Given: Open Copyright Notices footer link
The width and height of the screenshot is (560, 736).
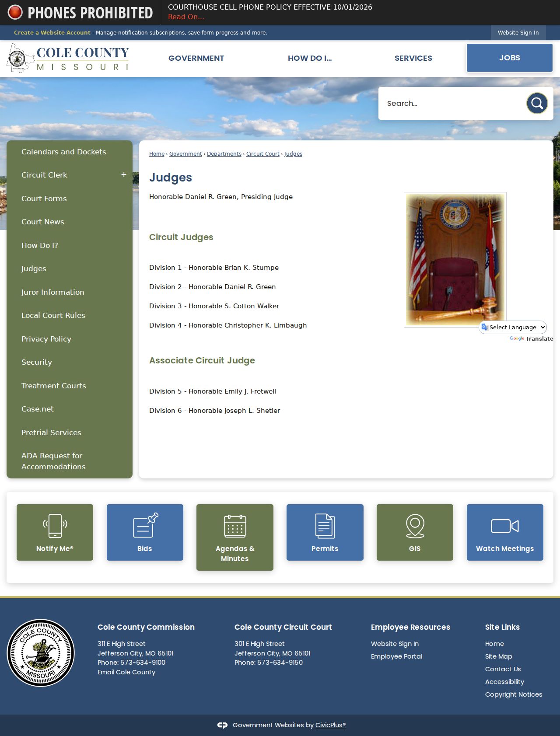Looking at the screenshot, I should 514,694.
